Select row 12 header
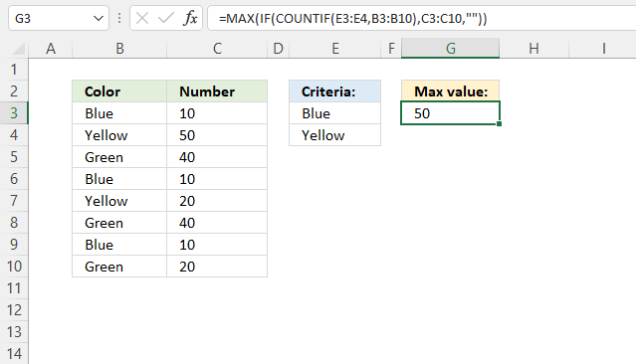This screenshot has height=364, width=636. [x=14, y=310]
